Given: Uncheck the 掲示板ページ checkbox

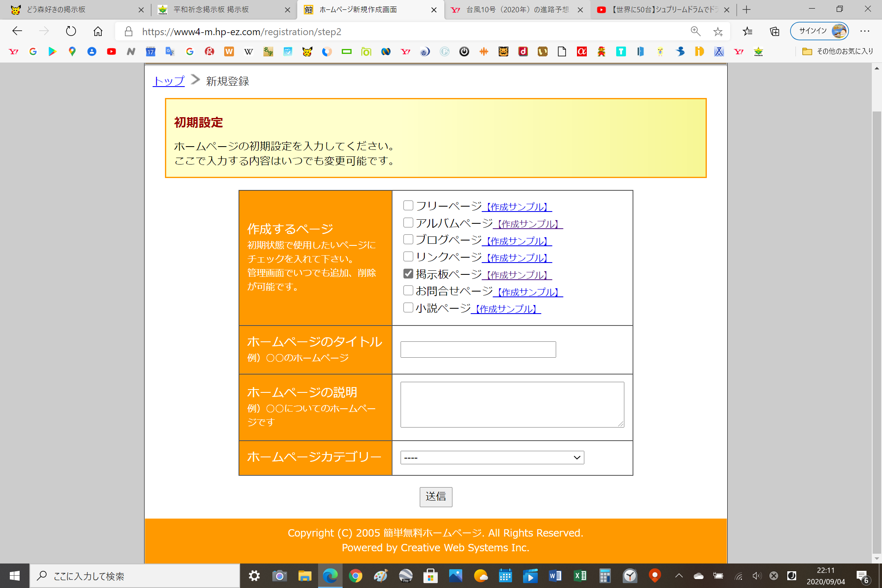Looking at the screenshot, I should 408,274.
